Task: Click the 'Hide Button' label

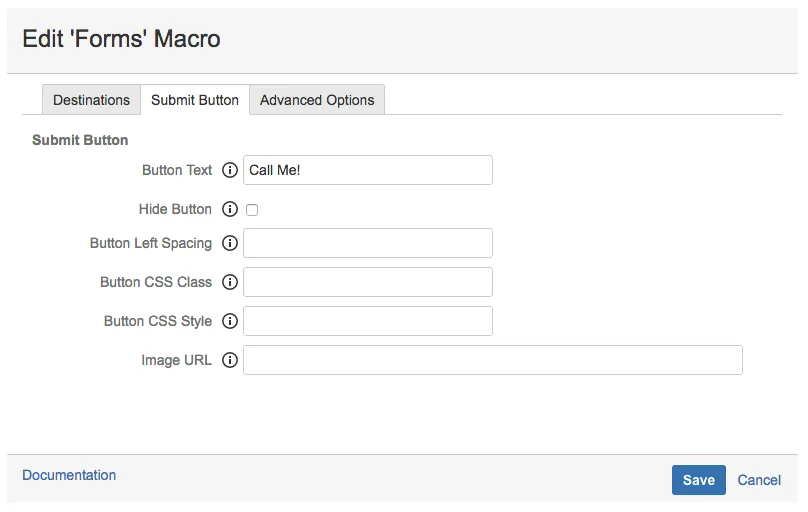Action: [x=175, y=209]
